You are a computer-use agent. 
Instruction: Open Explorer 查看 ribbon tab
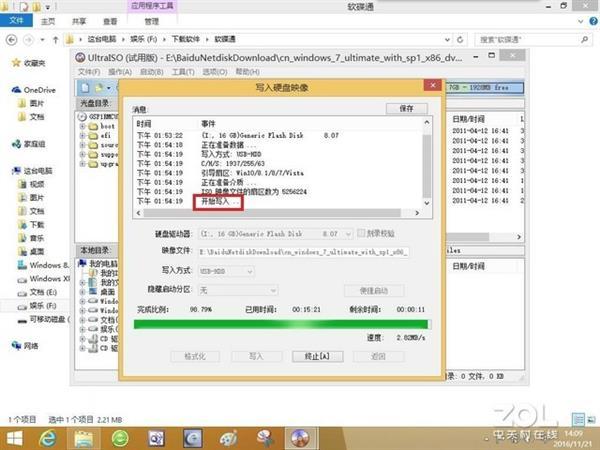[x=110, y=21]
